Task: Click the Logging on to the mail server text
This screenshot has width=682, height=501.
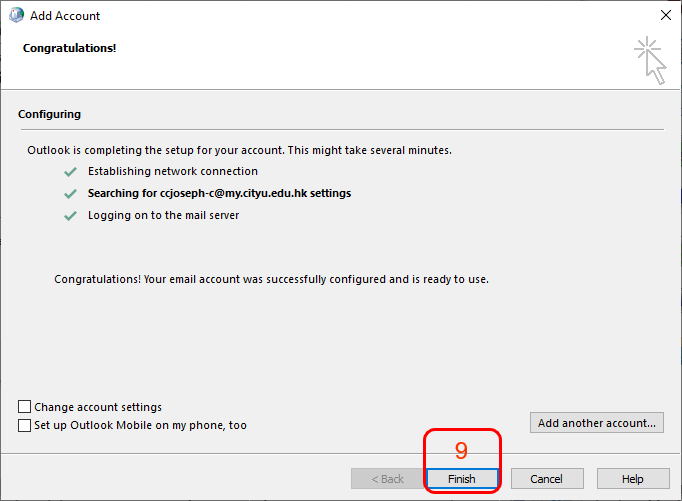Action: pos(163,216)
